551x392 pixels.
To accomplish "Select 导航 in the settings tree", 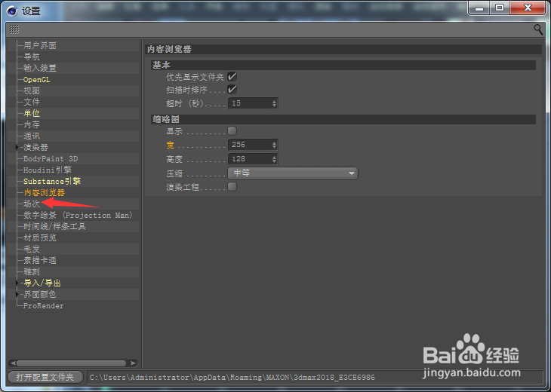I will click(x=32, y=57).
